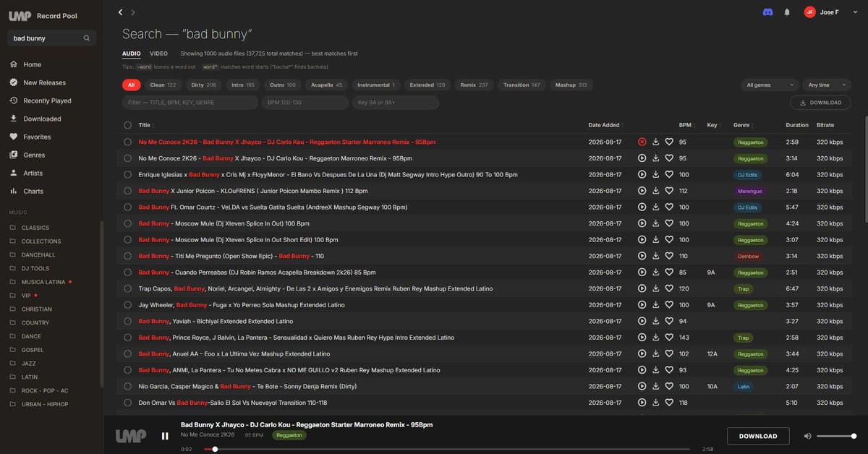Pause playback in bottom player

pos(165,436)
